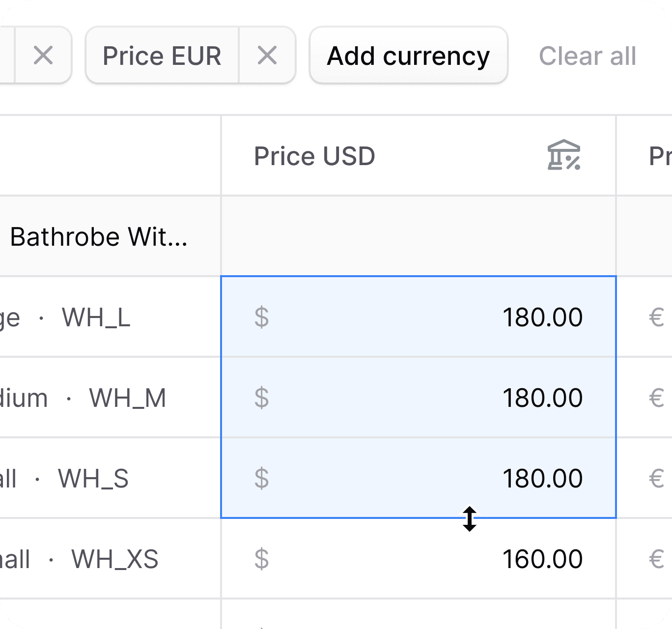The width and height of the screenshot is (672, 629).
Task: Select the WH_M USD price cell
Action: tap(542, 398)
